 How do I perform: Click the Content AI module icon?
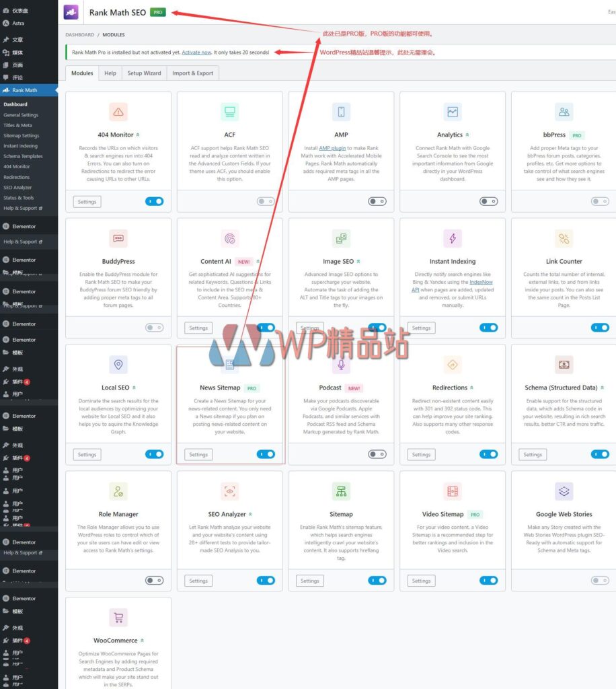229,238
